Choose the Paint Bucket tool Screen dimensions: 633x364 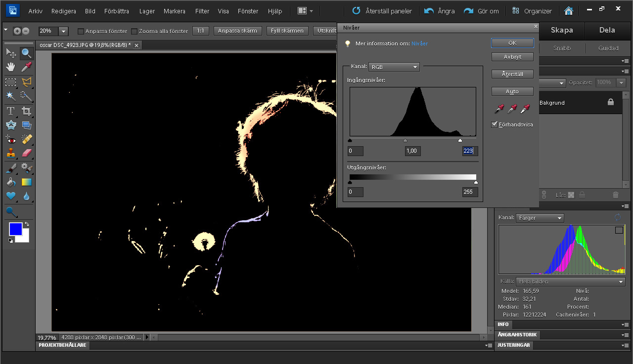(10, 182)
